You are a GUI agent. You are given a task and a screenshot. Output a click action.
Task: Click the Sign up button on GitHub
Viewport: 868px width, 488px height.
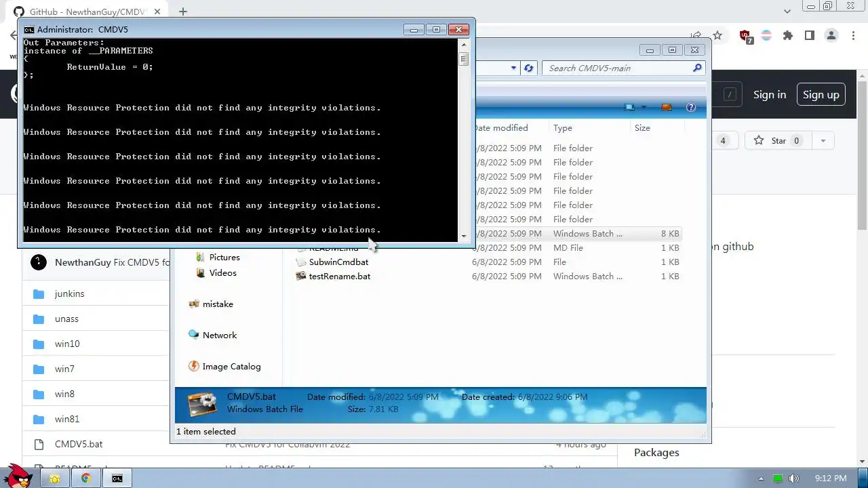tap(821, 95)
